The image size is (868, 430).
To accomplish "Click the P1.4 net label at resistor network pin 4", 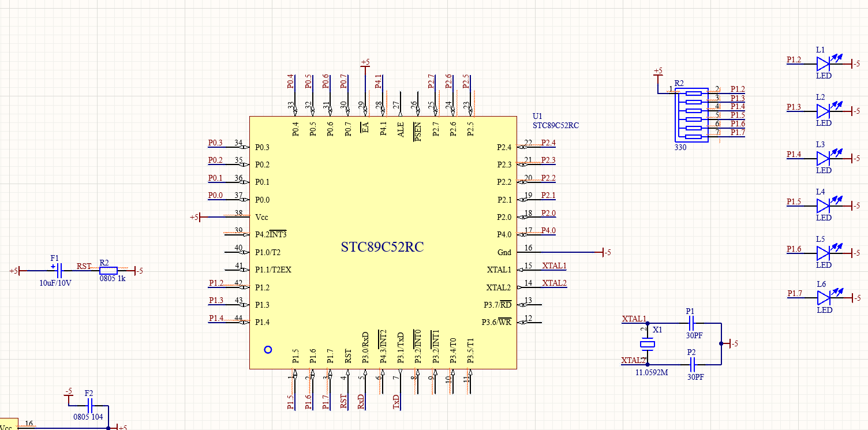I will click(x=738, y=106).
